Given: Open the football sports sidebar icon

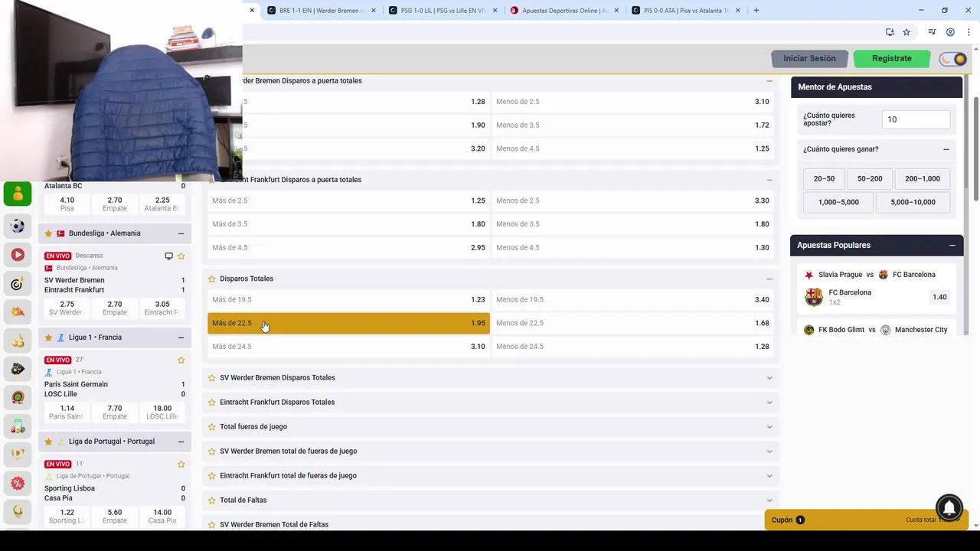Looking at the screenshot, I should click(x=18, y=226).
